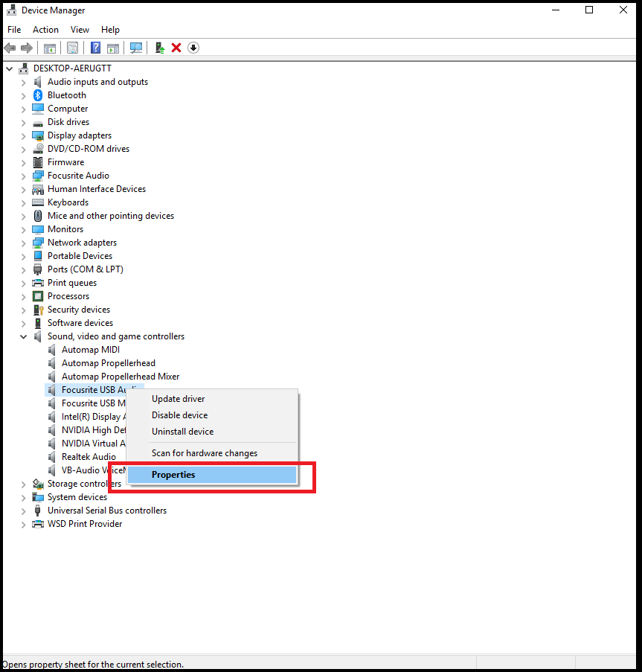642x672 pixels.
Task: Click the Mice and other pointing devices icon
Action: pyautogui.click(x=38, y=216)
